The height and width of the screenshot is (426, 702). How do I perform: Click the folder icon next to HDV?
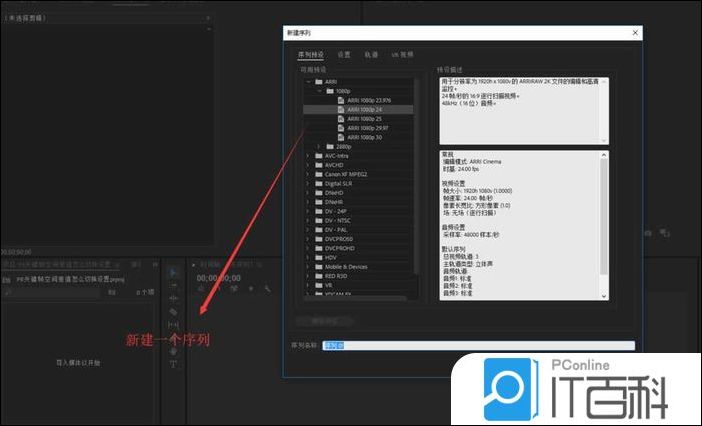(319, 257)
